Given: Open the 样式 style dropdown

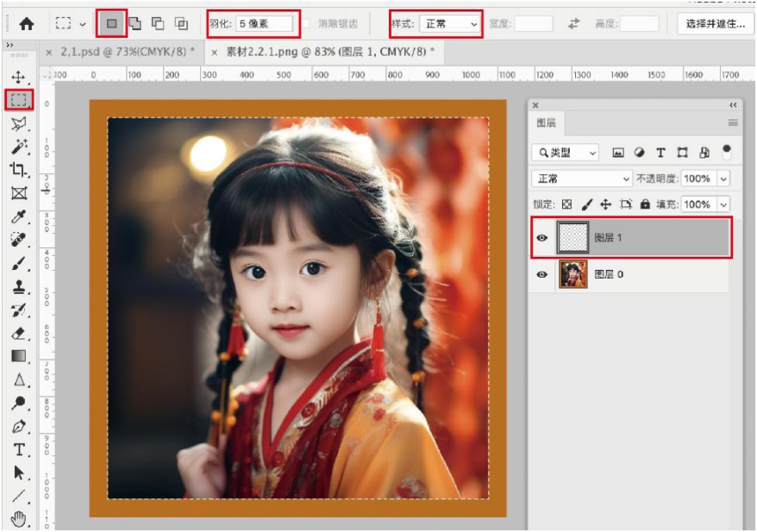Looking at the screenshot, I should coord(448,24).
